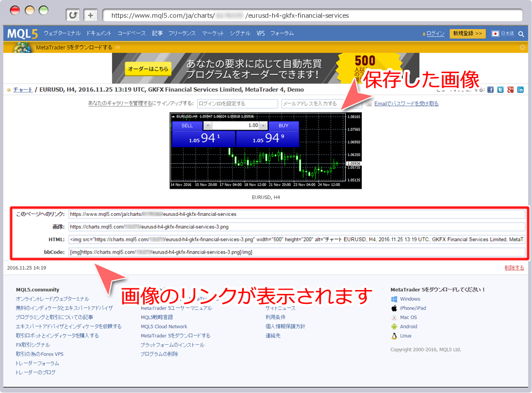The height and width of the screenshot is (393, 532).
Task: Click the browser address bar
Action: coord(313,15)
